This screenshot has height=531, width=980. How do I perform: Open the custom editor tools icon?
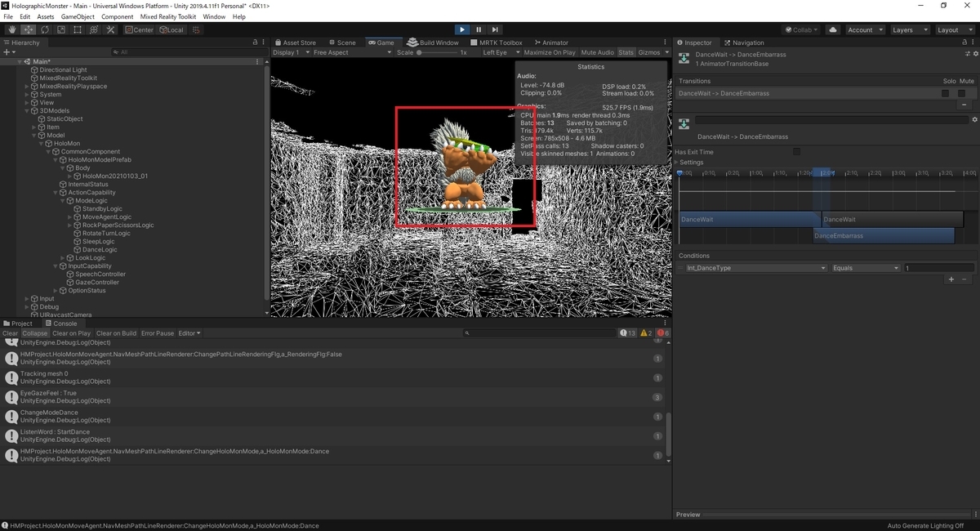110,29
